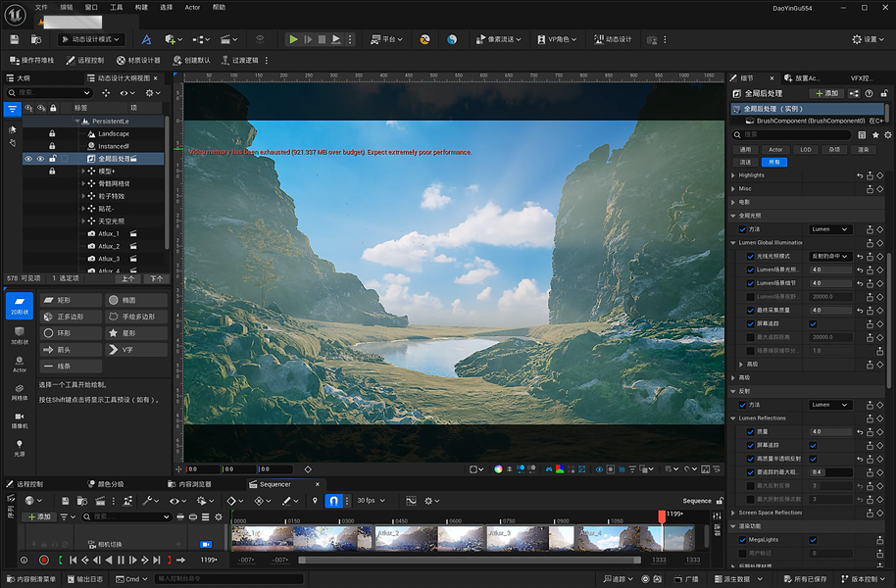Toggle the 光线光照模式 checkbox
Screen dimensions: 896x588
[x=750, y=256]
